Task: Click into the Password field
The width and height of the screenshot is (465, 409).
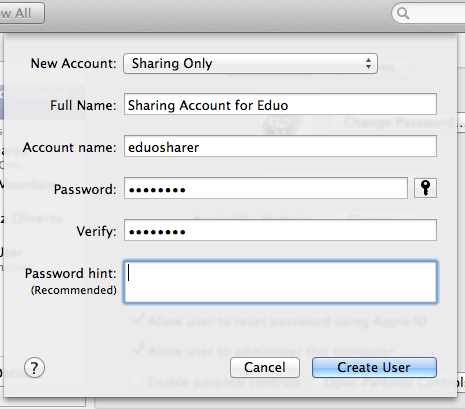Action: [266, 188]
